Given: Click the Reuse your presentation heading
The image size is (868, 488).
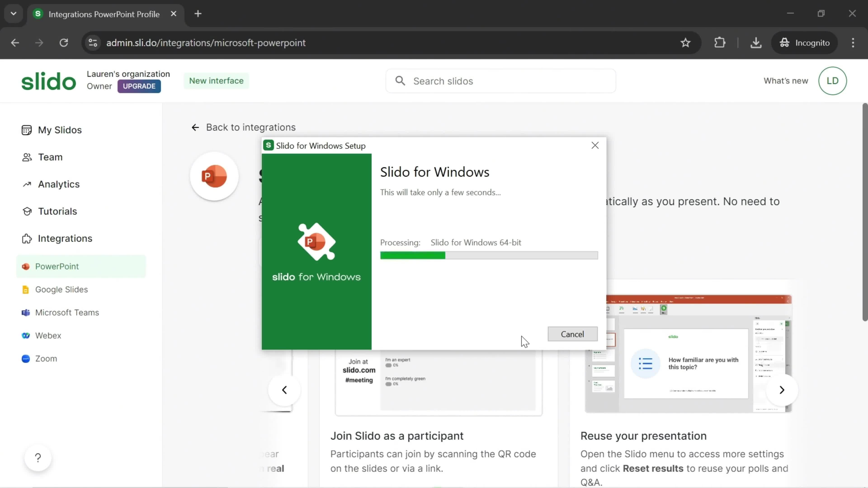Looking at the screenshot, I should click(643, 436).
